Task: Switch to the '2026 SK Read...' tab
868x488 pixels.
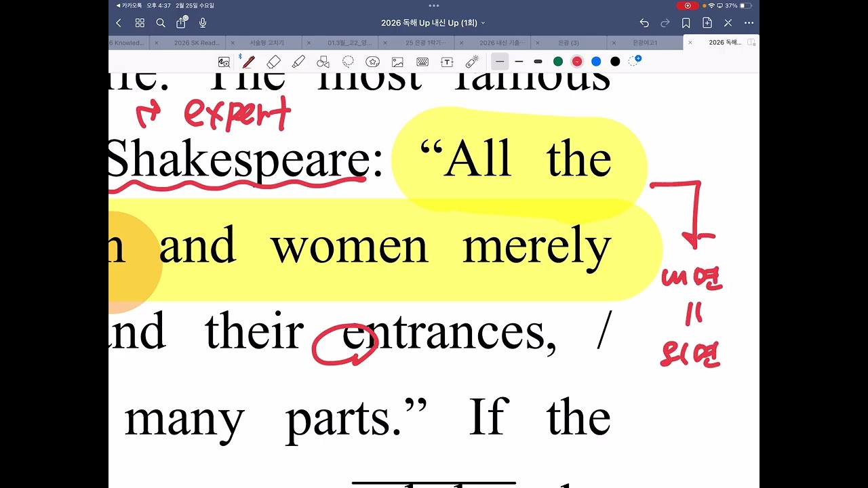Action: pos(197,43)
